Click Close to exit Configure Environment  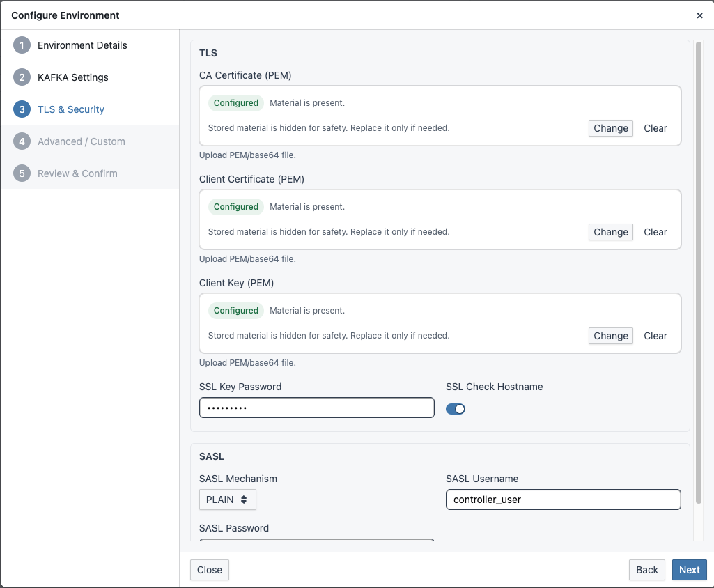[209, 569]
